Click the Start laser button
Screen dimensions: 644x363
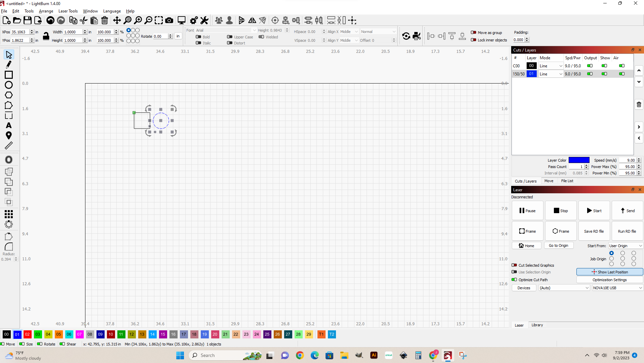tap(594, 211)
